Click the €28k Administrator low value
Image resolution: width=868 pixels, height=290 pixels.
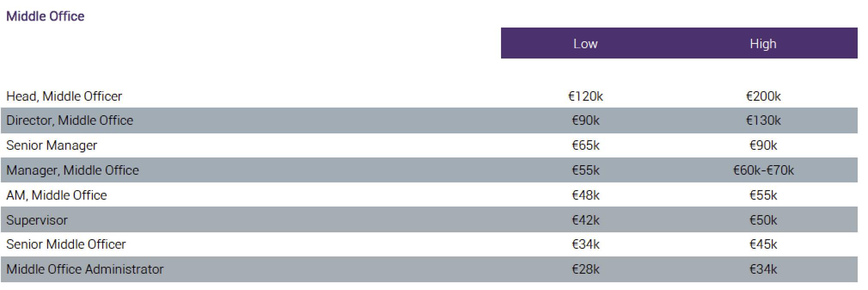coord(585,269)
